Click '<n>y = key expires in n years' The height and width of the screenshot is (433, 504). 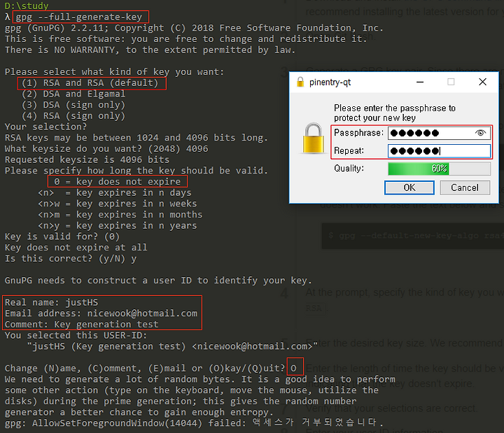[118, 225]
